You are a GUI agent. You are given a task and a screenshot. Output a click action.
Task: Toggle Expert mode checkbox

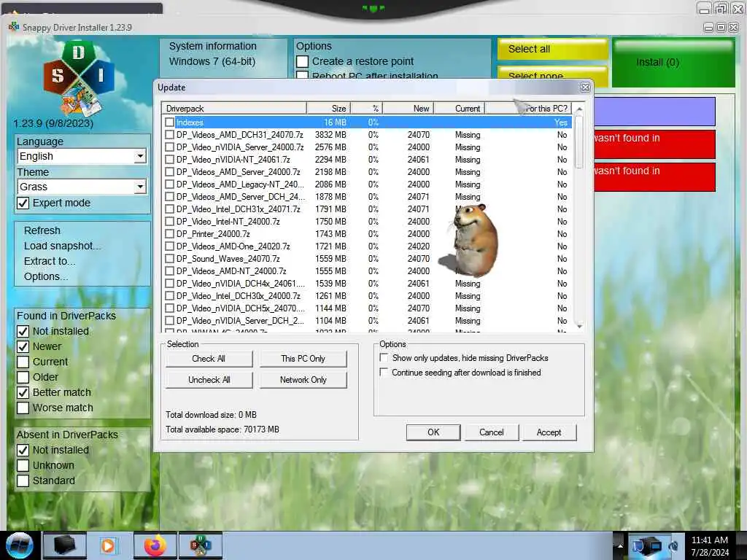[23, 203]
